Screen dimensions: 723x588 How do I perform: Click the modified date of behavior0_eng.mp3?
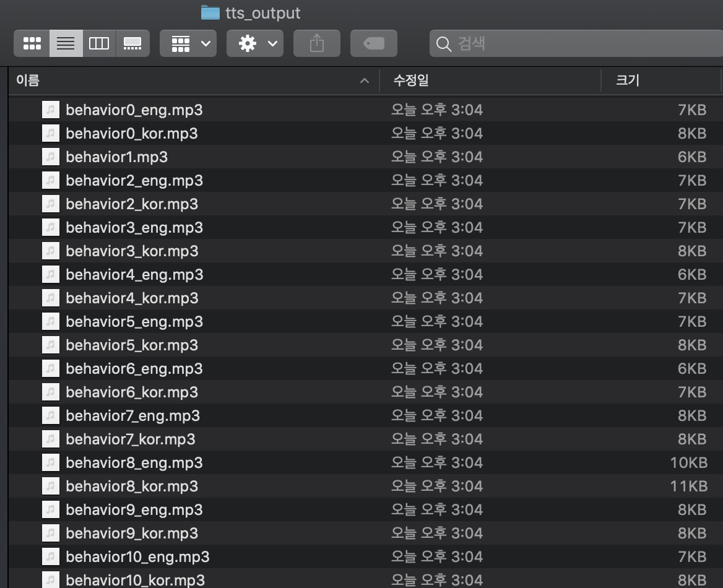tap(437, 110)
